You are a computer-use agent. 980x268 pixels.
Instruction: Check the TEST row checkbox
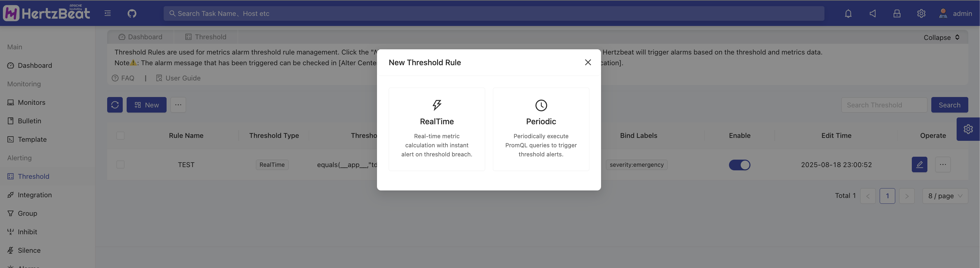[120, 164]
